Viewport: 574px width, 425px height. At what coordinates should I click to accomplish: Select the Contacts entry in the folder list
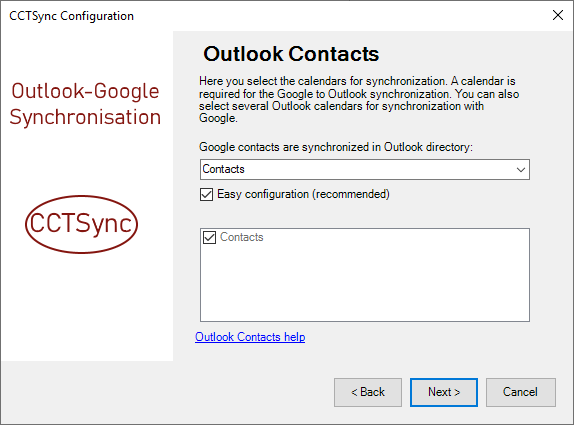242,237
